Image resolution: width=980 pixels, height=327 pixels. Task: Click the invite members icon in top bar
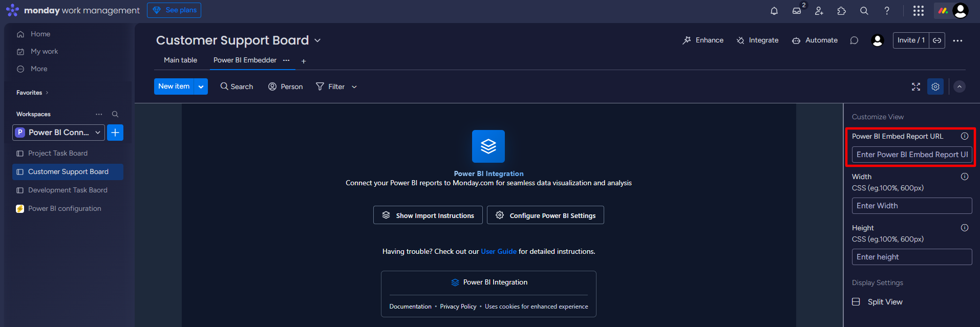(x=819, y=11)
